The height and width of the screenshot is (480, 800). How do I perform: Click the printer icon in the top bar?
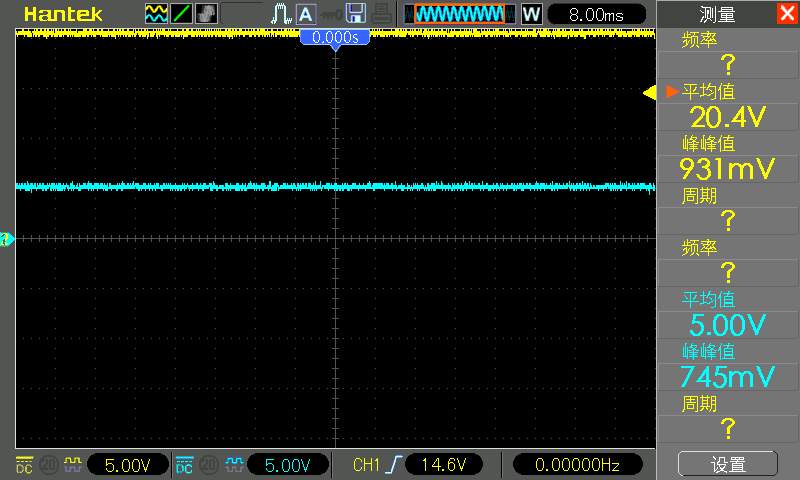click(x=382, y=14)
